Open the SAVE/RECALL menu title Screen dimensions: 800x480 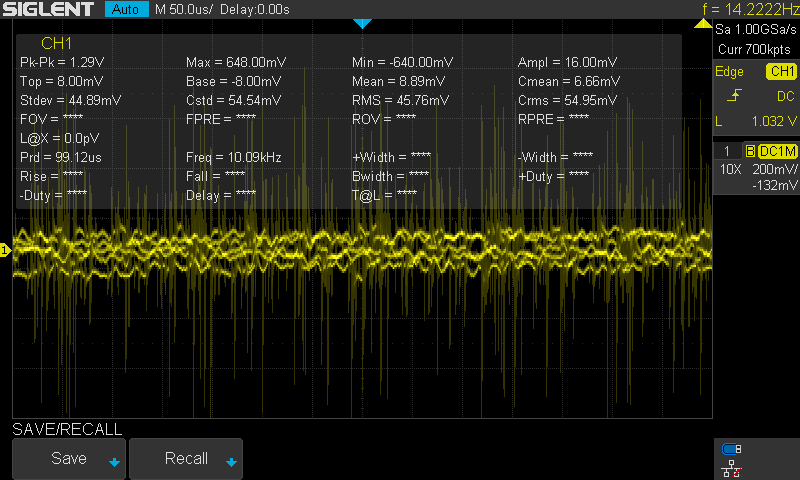[67, 429]
